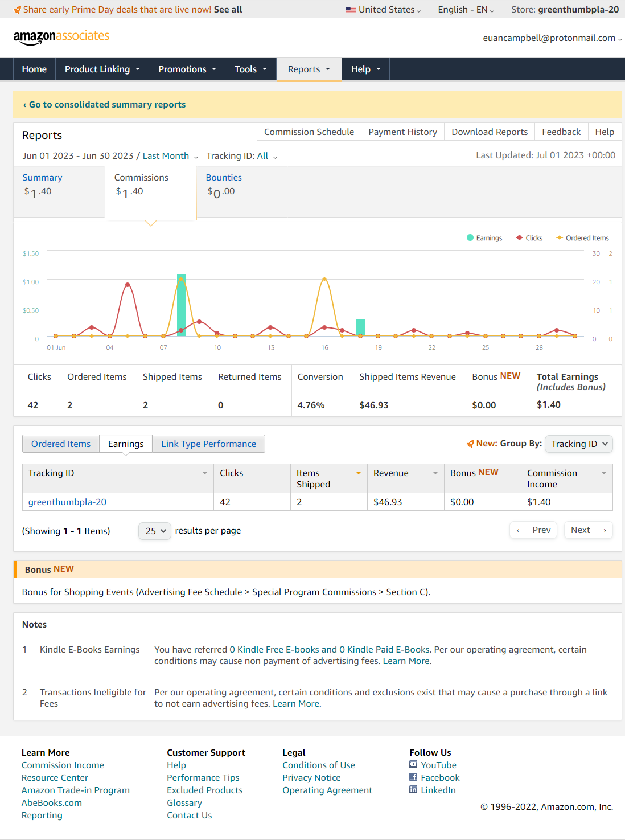Open the Help navigation menu
The height and width of the screenshot is (840, 625).
coord(365,69)
